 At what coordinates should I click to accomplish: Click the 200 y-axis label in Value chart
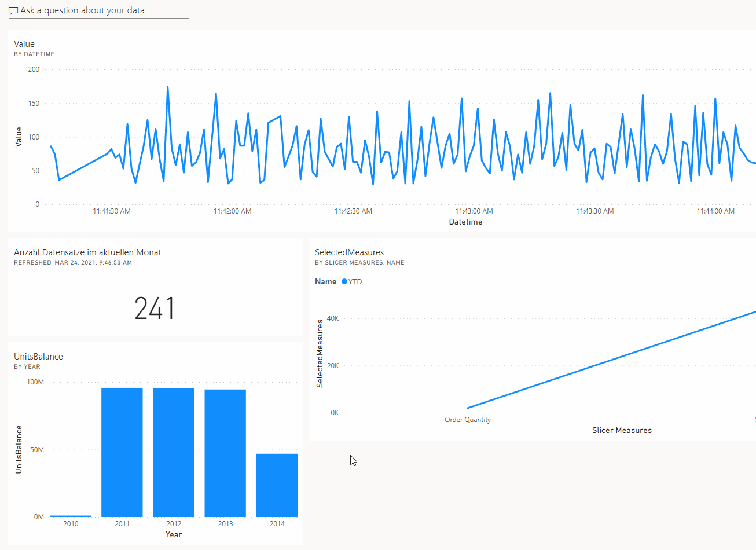[x=34, y=69]
